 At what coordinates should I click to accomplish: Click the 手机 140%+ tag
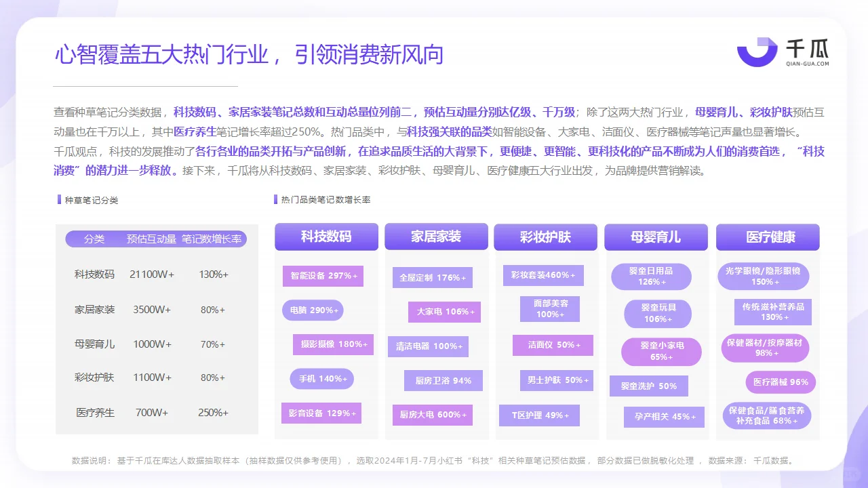pos(321,379)
